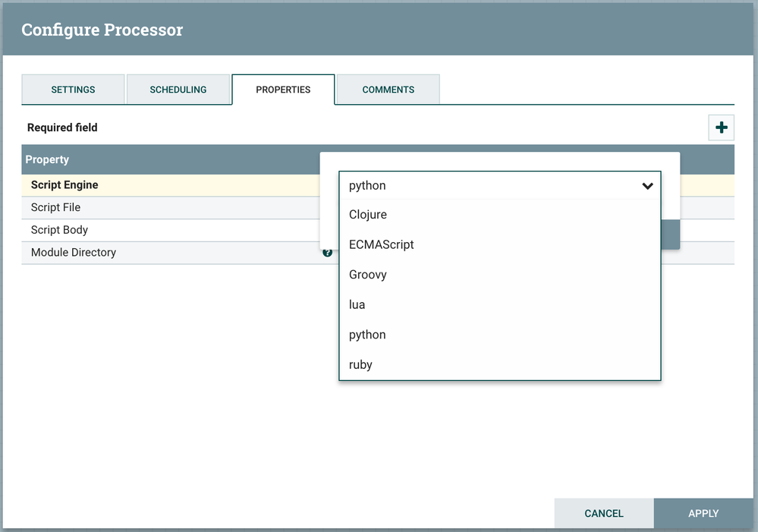Apply the processor configuration
The height and width of the screenshot is (532, 758).
coord(703,514)
